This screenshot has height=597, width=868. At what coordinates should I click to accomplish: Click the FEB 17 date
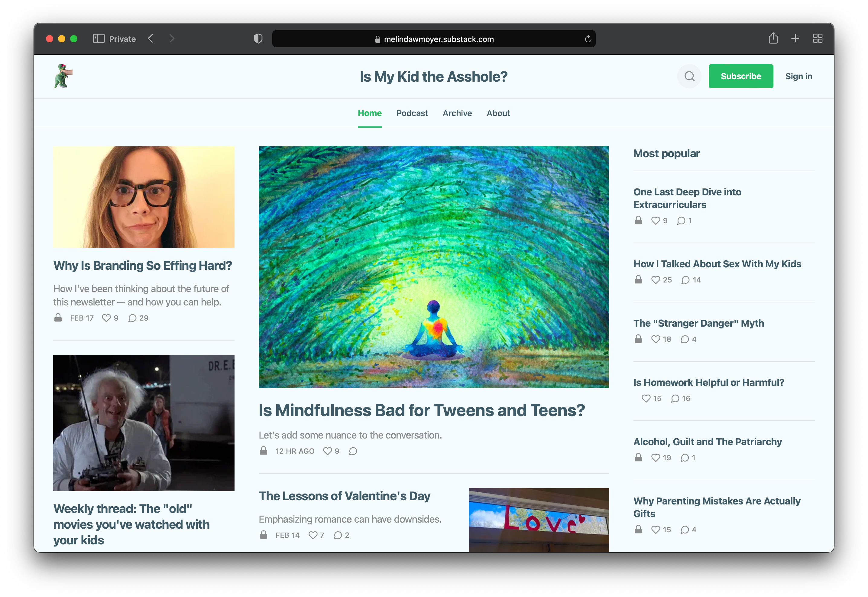[82, 318]
